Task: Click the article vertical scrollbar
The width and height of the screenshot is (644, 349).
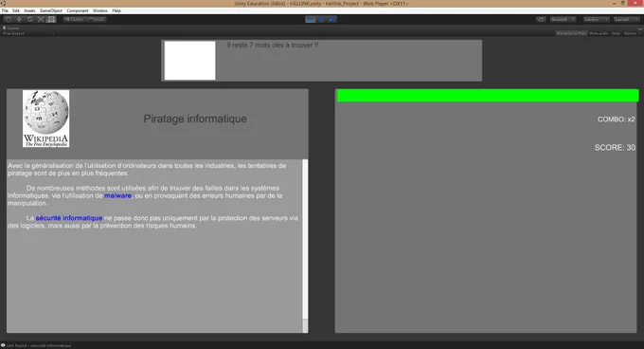Action: [x=305, y=246]
